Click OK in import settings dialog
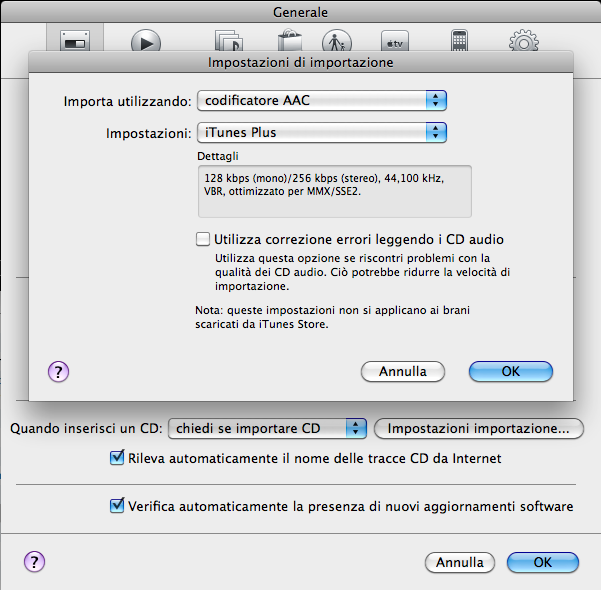The width and height of the screenshot is (601, 590). (x=511, y=371)
